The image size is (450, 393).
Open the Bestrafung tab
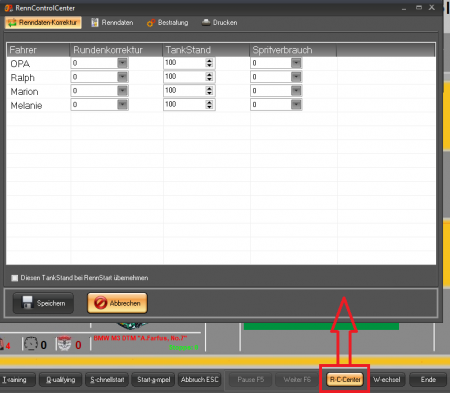tap(167, 23)
